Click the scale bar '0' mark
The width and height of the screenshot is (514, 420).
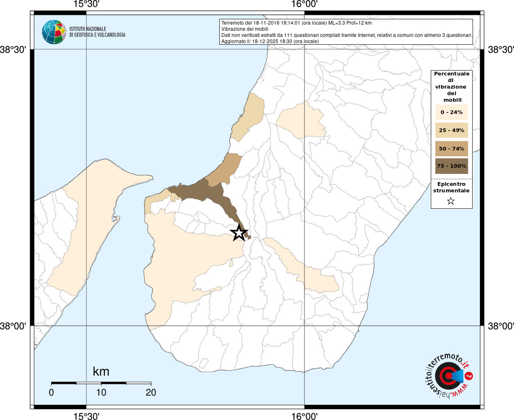click(51, 393)
